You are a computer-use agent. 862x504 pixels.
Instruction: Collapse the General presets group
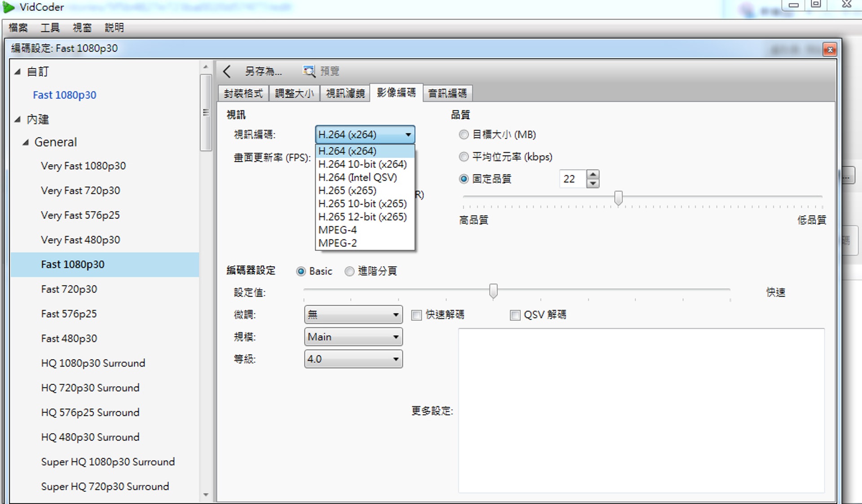point(26,142)
